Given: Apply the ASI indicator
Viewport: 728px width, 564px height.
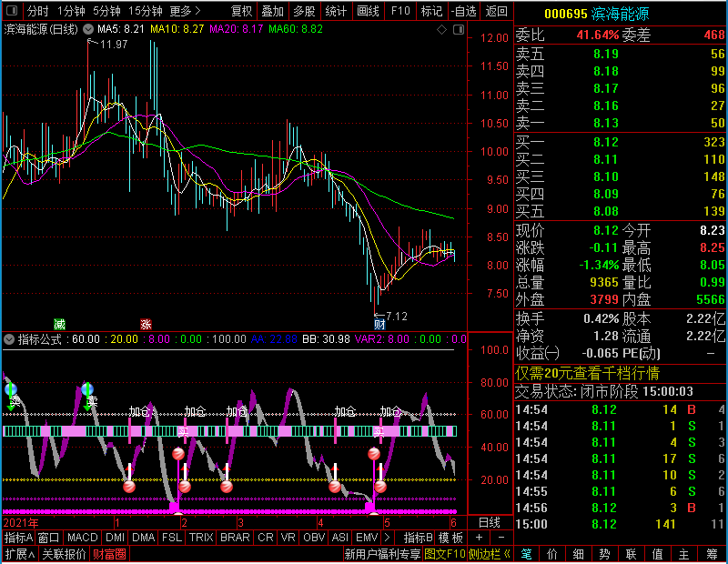Looking at the screenshot, I should pos(340,538).
